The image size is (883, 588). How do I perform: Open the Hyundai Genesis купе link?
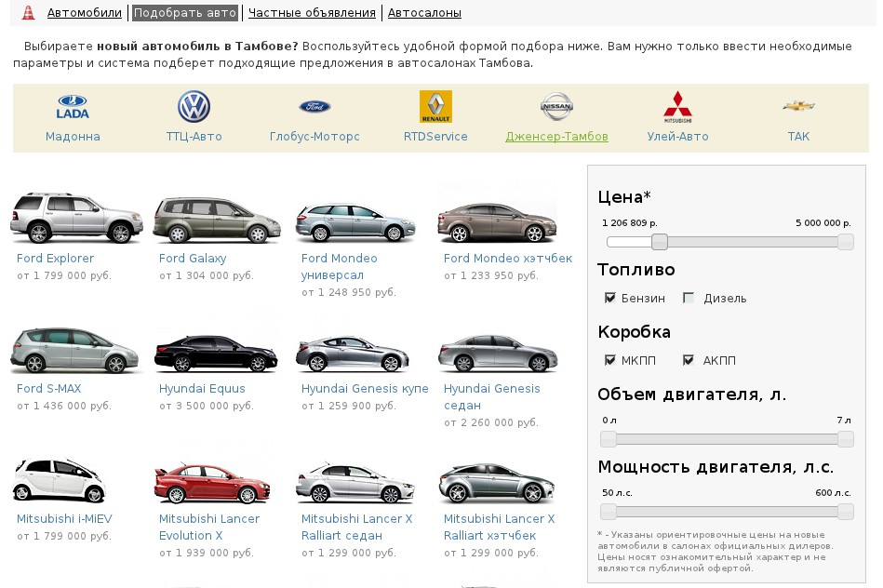click(x=365, y=388)
